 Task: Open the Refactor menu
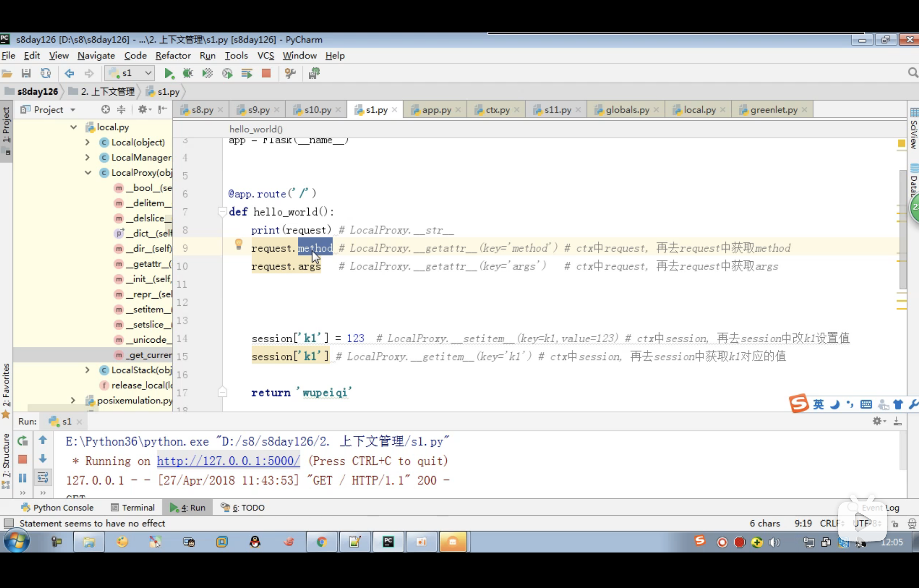tap(173, 56)
